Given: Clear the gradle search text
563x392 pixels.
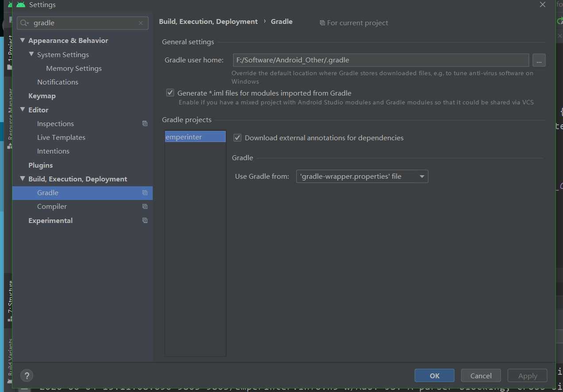Looking at the screenshot, I should [141, 23].
